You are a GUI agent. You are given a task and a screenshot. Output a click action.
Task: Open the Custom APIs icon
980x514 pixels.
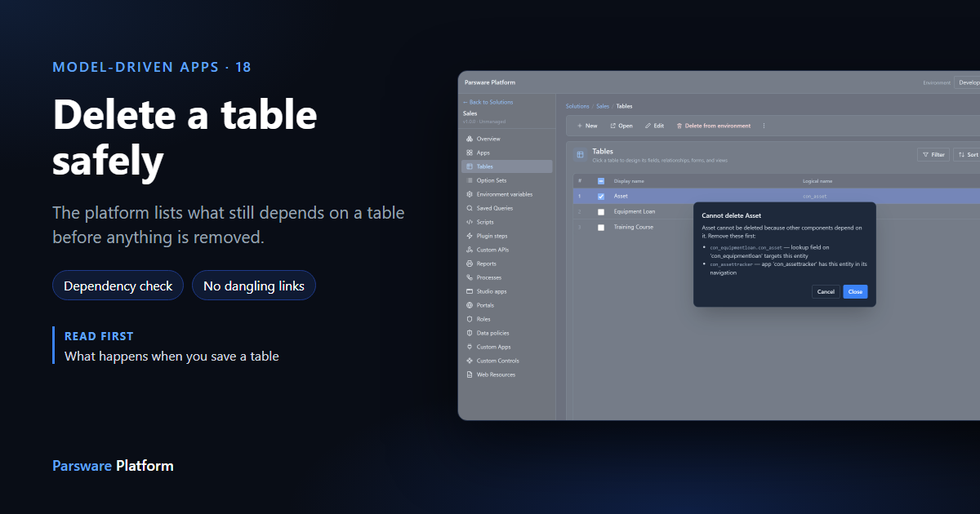click(x=470, y=250)
